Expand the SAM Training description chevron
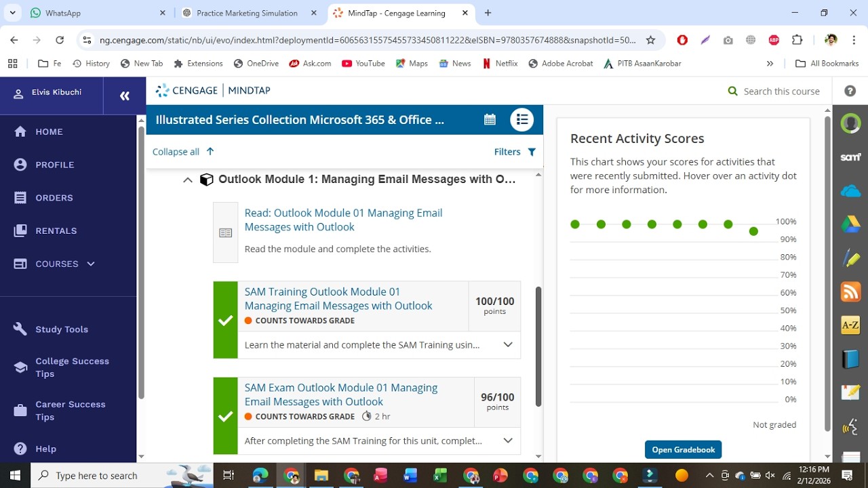Viewport: 868px width, 488px height. tap(508, 344)
